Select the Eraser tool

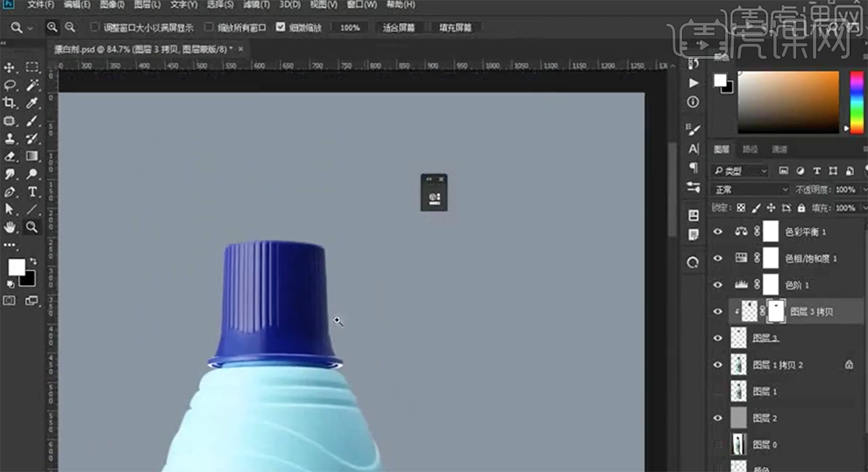(11, 156)
